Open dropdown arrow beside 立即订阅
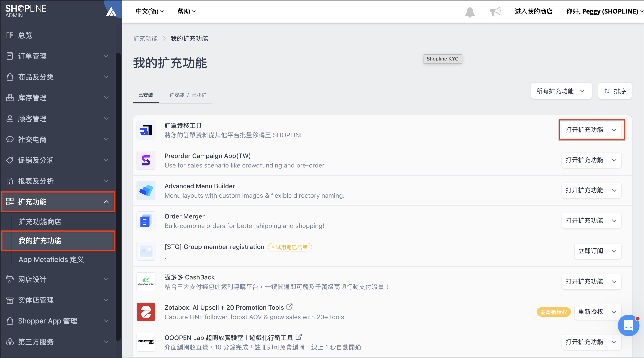This screenshot has width=644, height=358. click(614, 251)
